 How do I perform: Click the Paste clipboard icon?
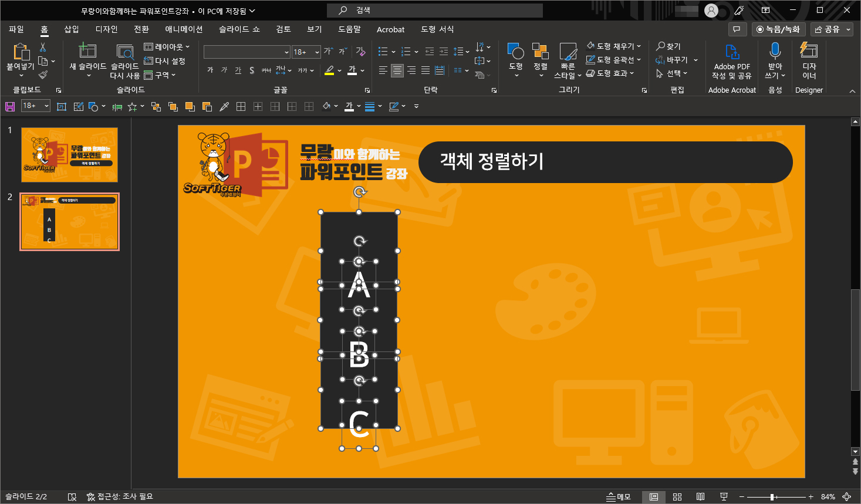coord(21,52)
